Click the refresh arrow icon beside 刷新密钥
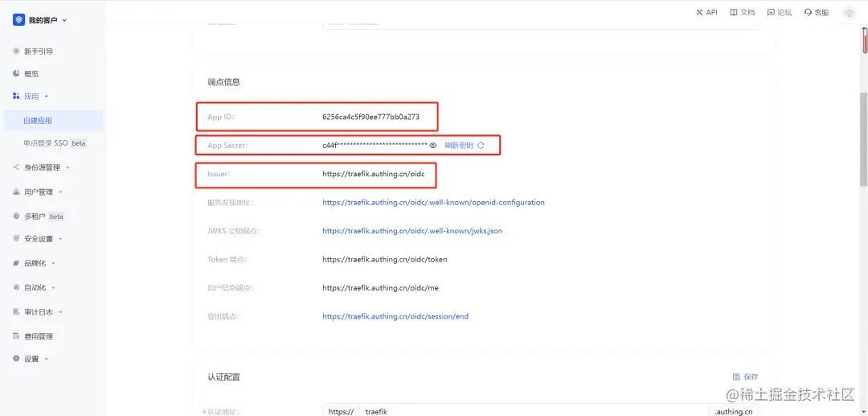The image size is (868, 416). tap(481, 145)
